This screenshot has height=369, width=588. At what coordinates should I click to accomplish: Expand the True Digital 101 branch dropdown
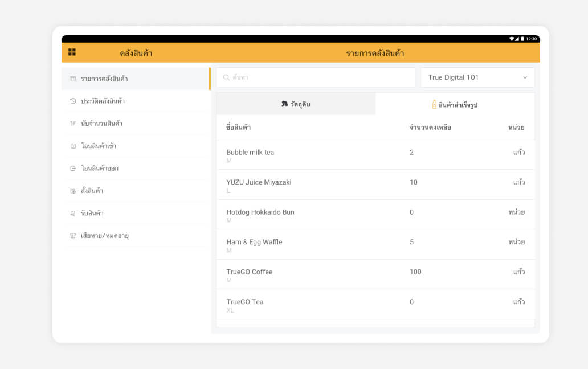click(x=477, y=77)
